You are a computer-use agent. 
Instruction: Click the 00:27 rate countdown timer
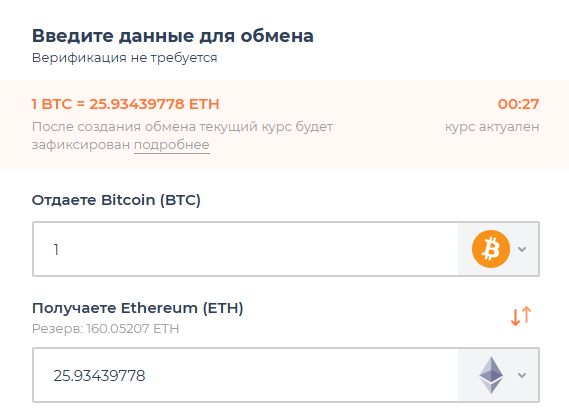518,104
